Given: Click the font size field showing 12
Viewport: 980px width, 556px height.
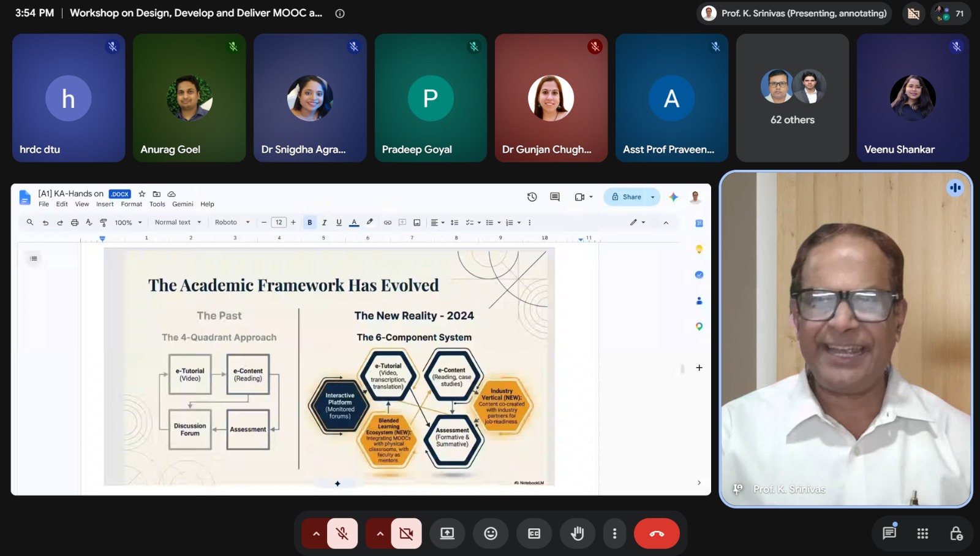Looking at the screenshot, I should click(x=279, y=223).
